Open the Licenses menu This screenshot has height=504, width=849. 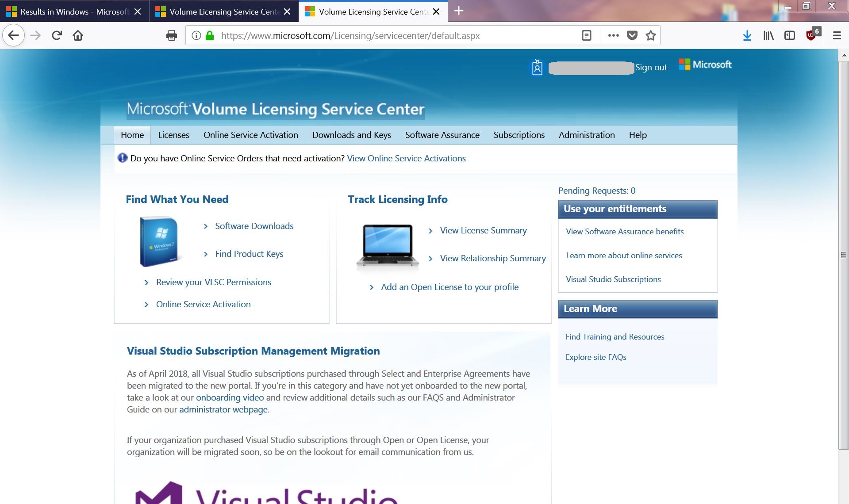173,135
